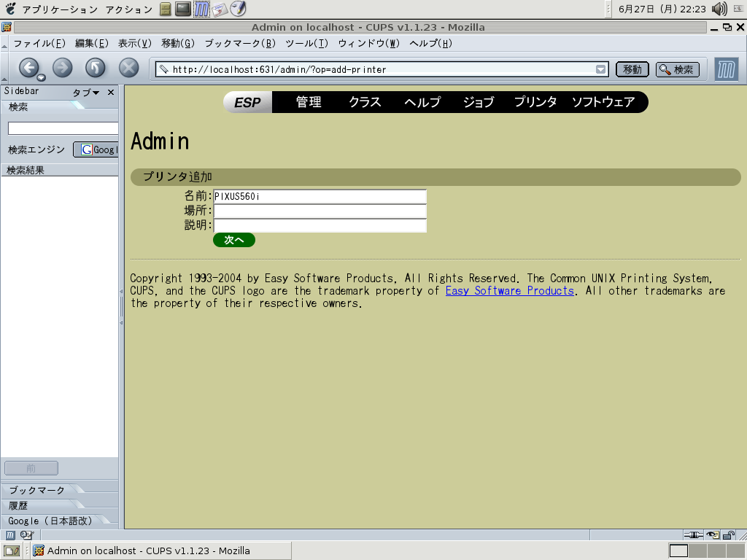Image resolution: width=747 pixels, height=560 pixels.
Task: Launch the mail client panel icon
Action: coord(219,9)
